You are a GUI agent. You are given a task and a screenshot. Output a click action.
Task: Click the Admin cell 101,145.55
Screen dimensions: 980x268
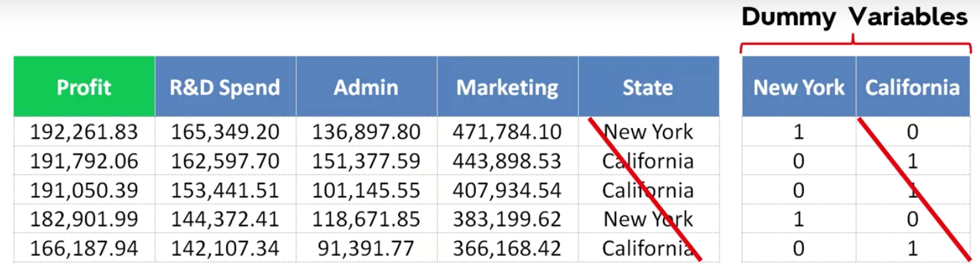pyautogui.click(x=366, y=190)
